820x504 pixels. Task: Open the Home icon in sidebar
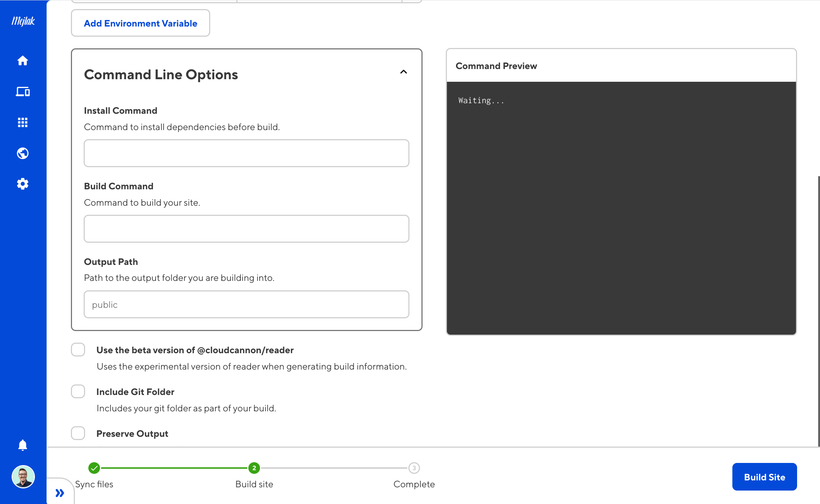pyautogui.click(x=23, y=61)
